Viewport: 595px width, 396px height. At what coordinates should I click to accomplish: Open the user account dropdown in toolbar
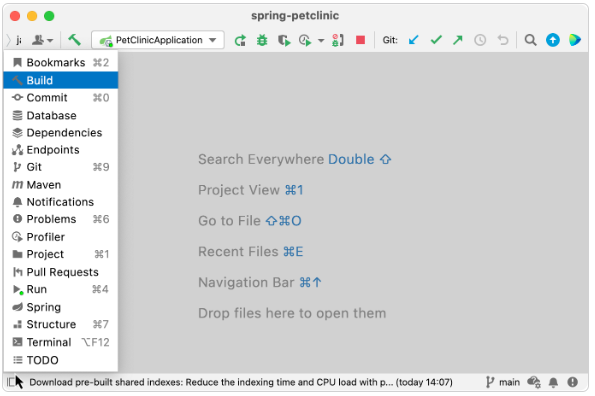tap(42, 40)
